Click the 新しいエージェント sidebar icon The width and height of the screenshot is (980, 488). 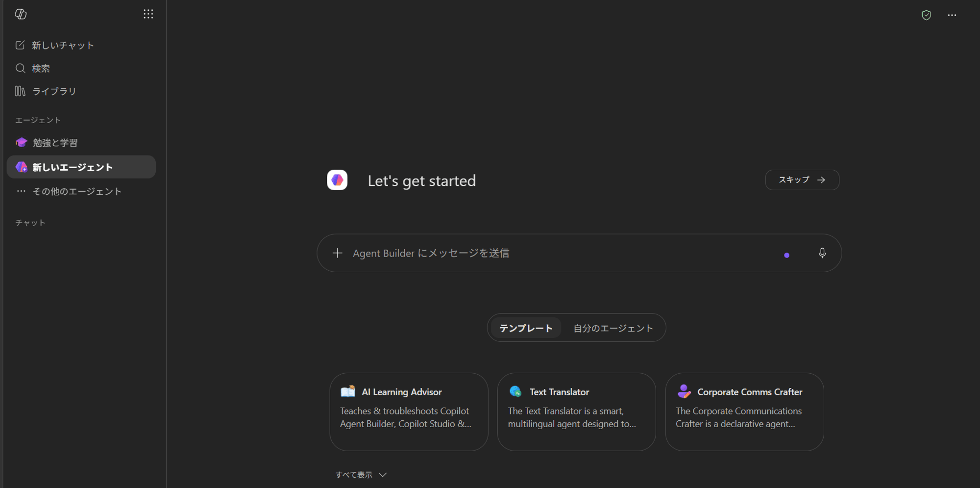point(21,167)
